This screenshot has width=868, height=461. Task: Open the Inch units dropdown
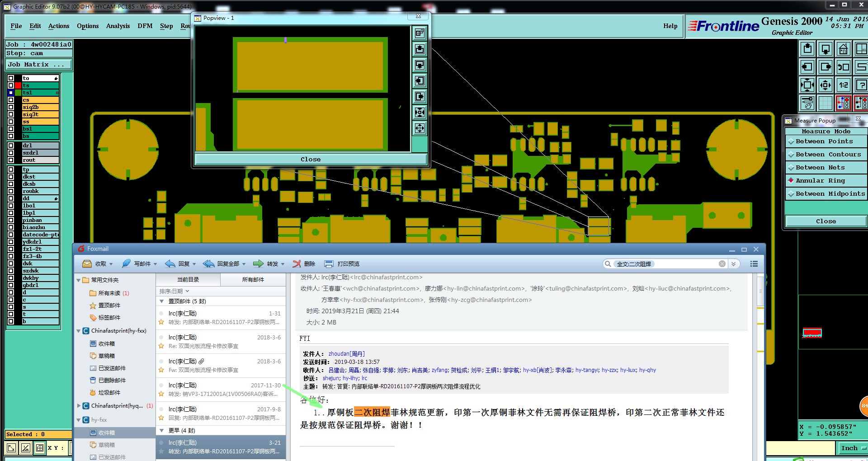tap(852, 448)
